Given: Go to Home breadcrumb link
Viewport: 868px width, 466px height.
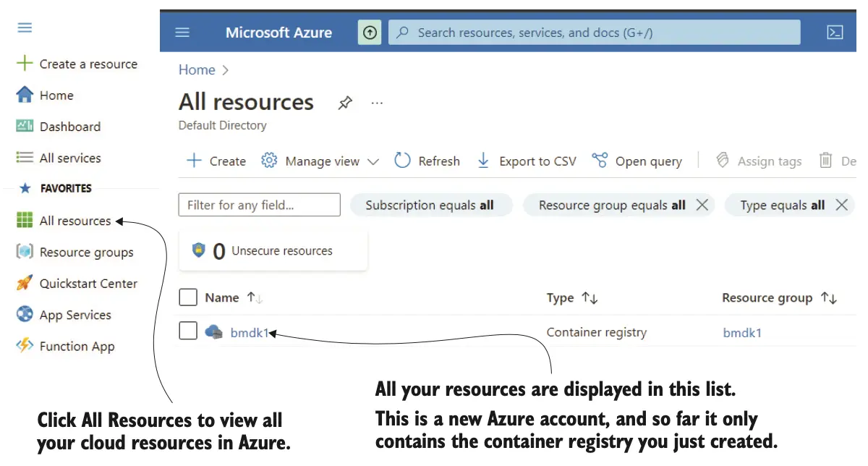Looking at the screenshot, I should (197, 70).
